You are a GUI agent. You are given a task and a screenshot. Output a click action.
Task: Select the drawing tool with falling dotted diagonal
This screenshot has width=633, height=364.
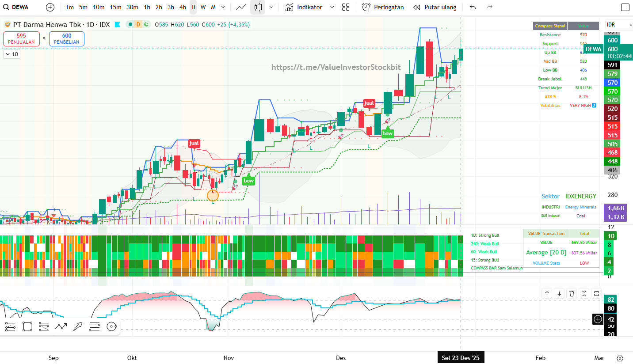click(44, 326)
